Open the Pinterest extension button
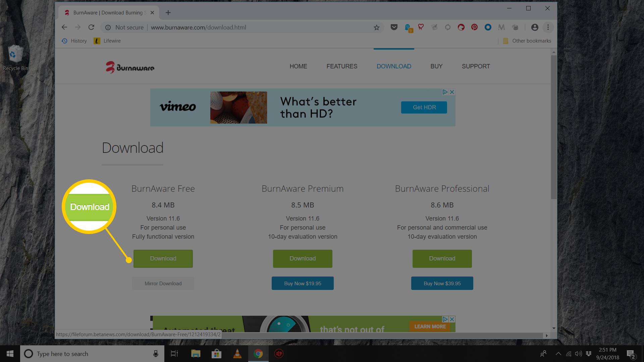Image resolution: width=644 pixels, height=362 pixels. click(x=474, y=27)
